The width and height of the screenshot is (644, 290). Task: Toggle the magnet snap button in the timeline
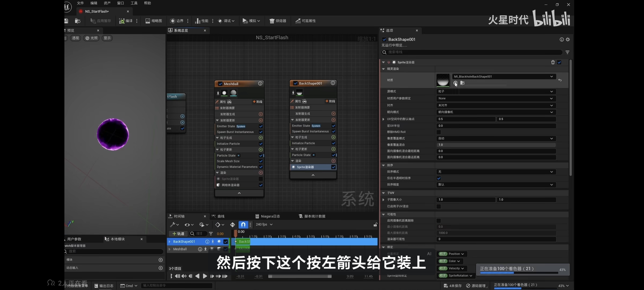coord(243,224)
